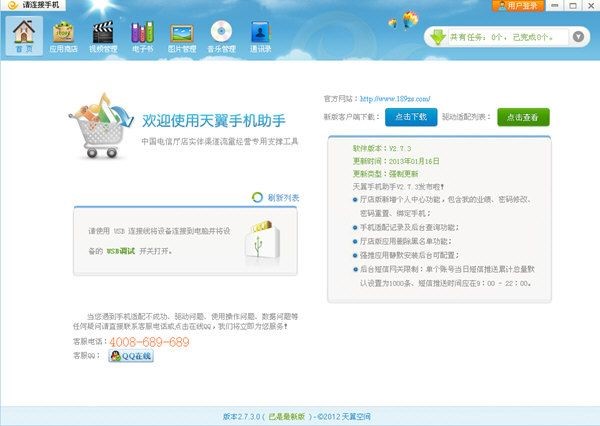Viewport: 600px width, 426px height.
Task: Expand the task list dropdown arrow
Action: point(578,37)
